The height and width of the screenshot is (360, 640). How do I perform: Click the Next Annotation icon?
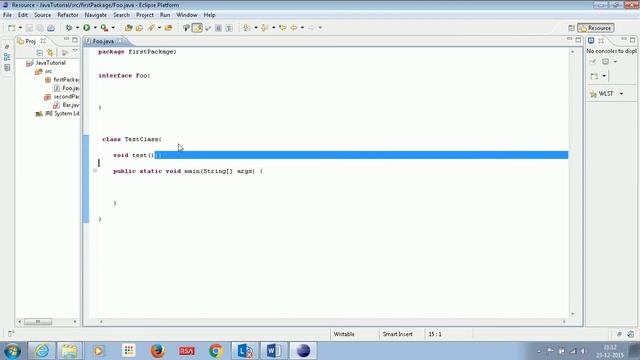coord(247,28)
